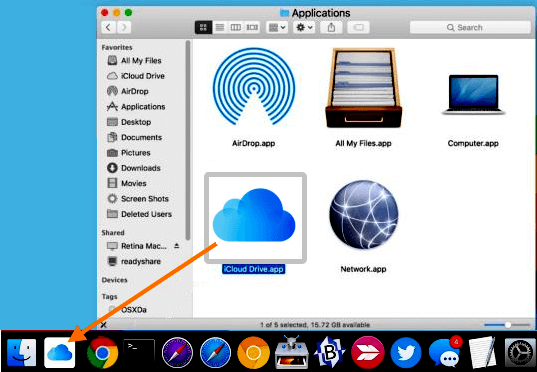Open Pictures in sidebar
This screenshot has width=537, height=372.
point(136,153)
